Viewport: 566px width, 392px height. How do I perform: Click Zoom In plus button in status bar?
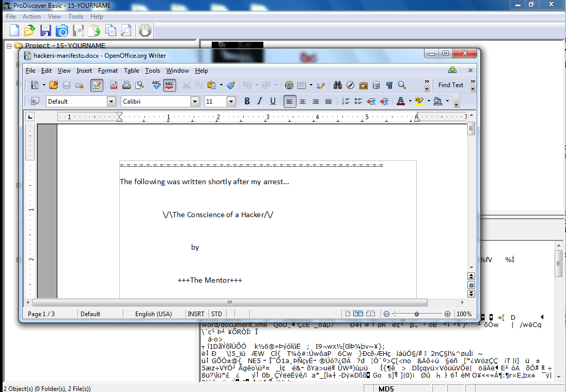[x=447, y=314]
